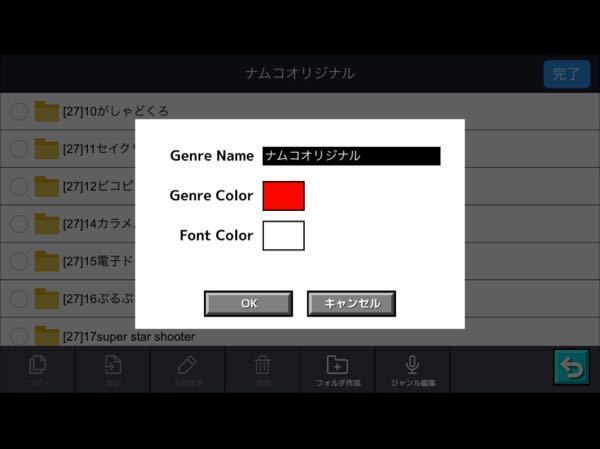Click the フォルダ作成 new folder icon
The height and width of the screenshot is (449, 600).
pyautogui.click(x=337, y=367)
